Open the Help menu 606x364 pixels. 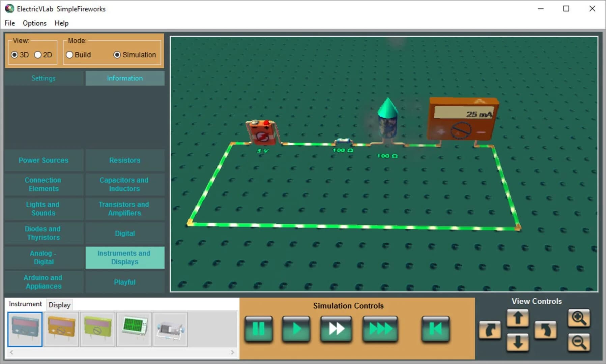pyautogui.click(x=61, y=23)
